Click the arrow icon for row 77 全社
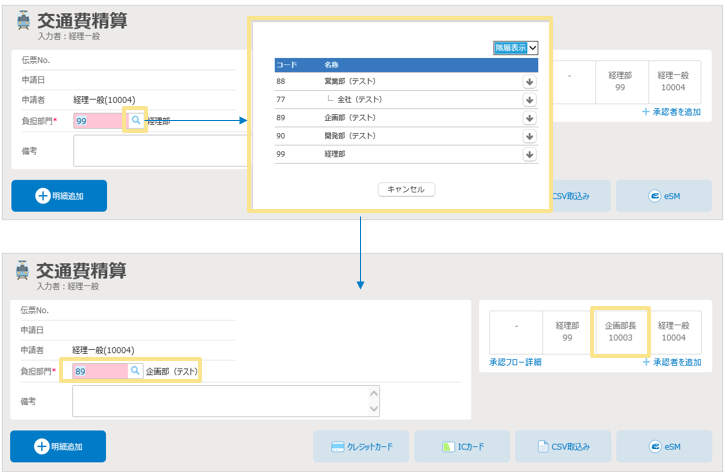This screenshot has width=724, height=472. pyautogui.click(x=529, y=100)
